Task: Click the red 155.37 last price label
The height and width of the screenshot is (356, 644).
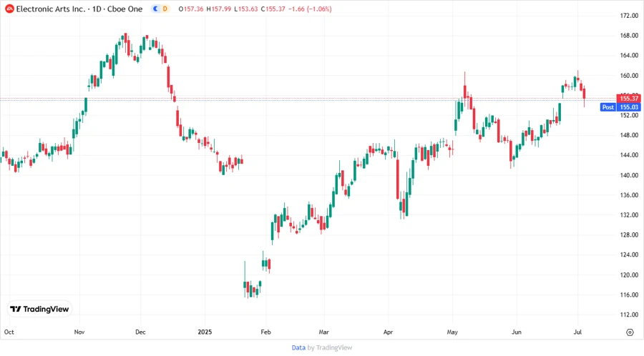Action: 629,99
